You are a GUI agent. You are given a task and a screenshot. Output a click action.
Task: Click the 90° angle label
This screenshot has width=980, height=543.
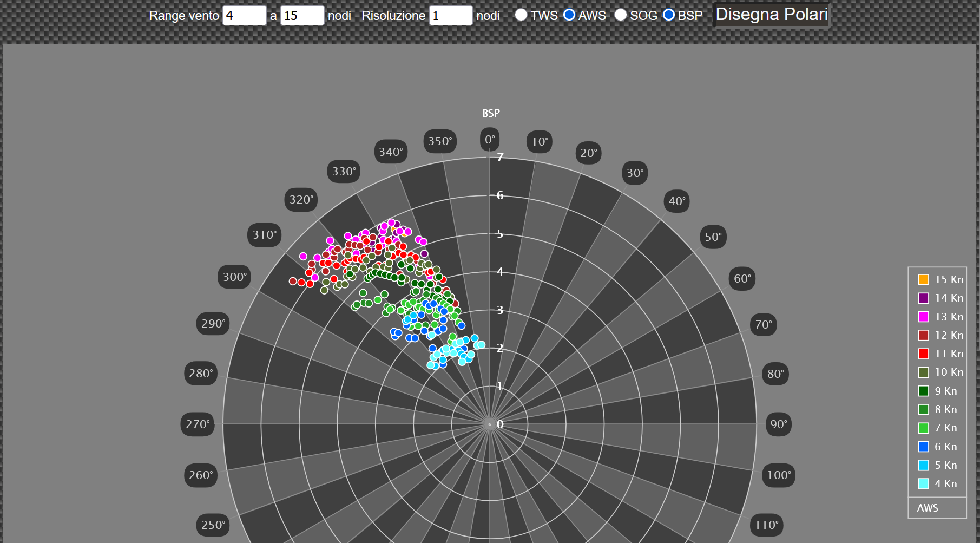778,424
